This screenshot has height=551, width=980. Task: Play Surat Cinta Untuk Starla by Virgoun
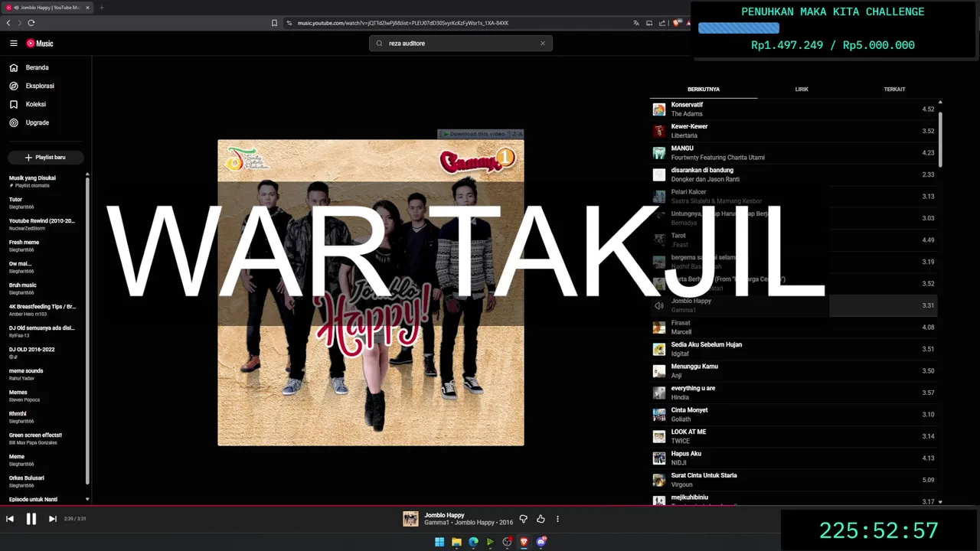coord(794,480)
